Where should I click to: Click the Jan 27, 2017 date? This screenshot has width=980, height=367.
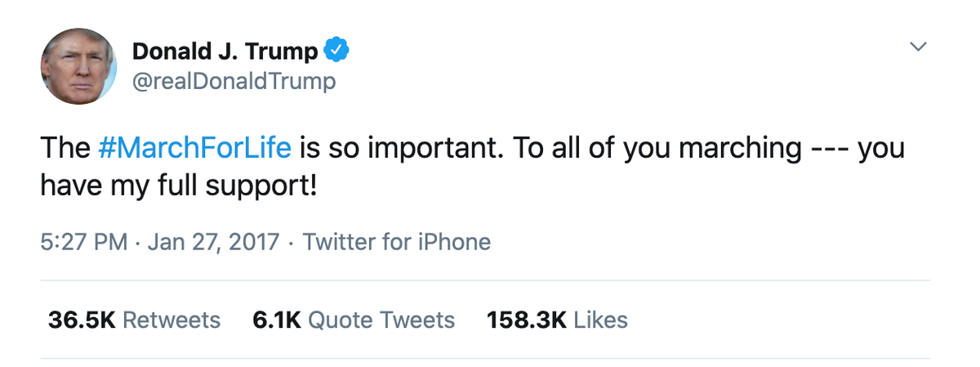(212, 242)
